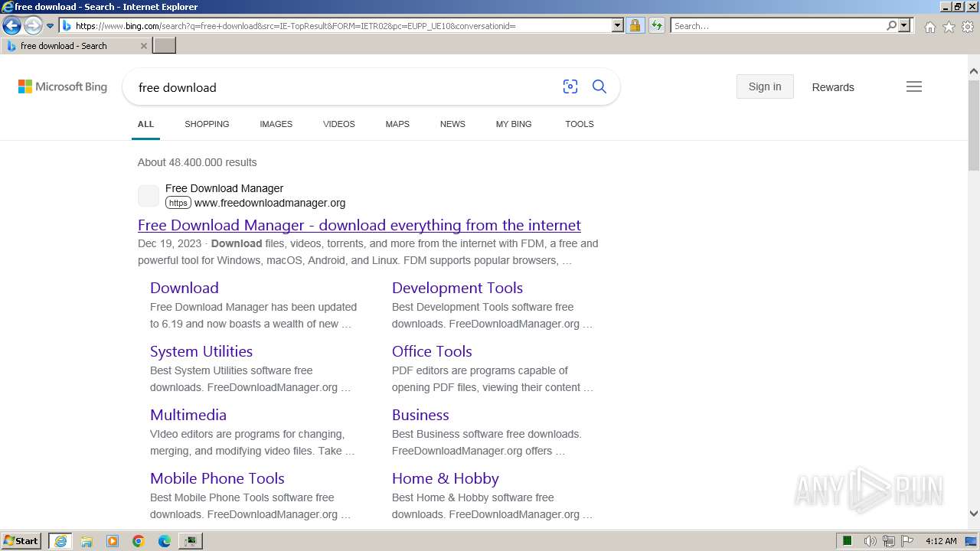Screen dimensions: 980x551
Task: Open the media player taskbar icon
Action: click(x=113, y=541)
